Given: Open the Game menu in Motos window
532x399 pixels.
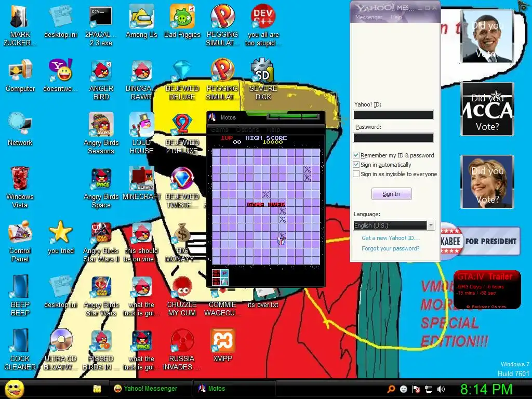Looking at the screenshot, I should coord(220,129).
